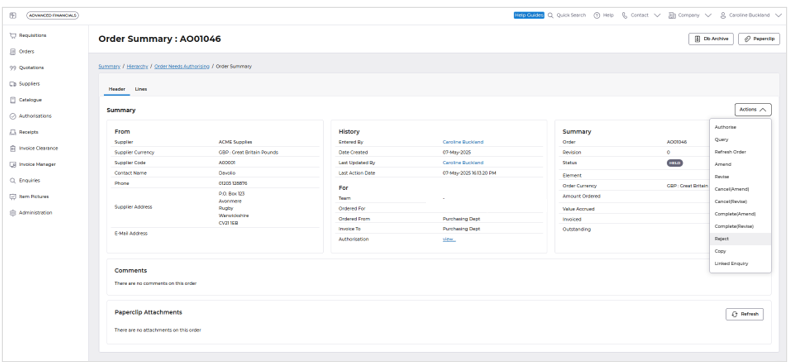Click the Authorisations checkmark icon
Viewport: 791px width, 362px height.
[x=13, y=116]
